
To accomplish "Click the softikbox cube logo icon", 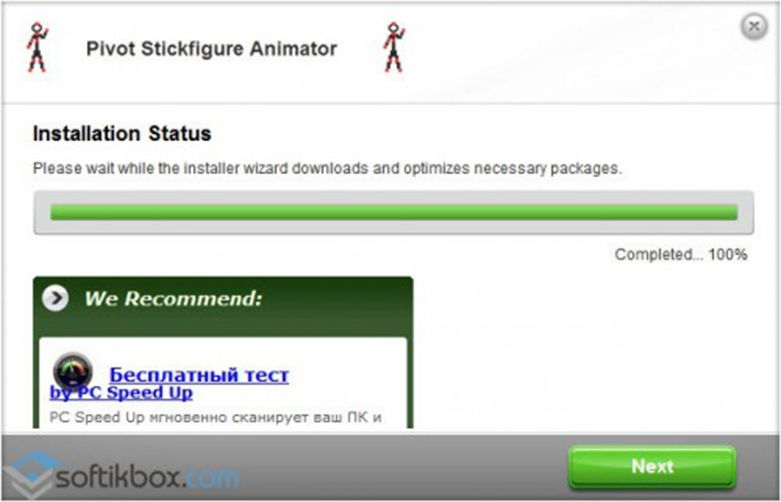I will tap(28, 476).
